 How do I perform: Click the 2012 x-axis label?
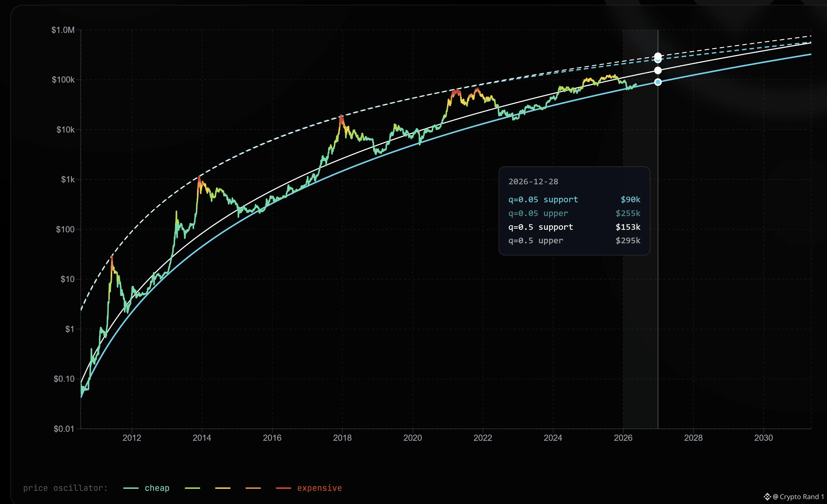coord(132,438)
